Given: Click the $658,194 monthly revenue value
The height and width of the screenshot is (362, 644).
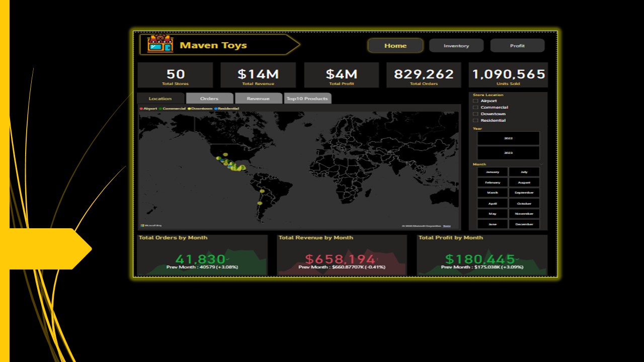Looking at the screenshot, I should coord(340,259).
